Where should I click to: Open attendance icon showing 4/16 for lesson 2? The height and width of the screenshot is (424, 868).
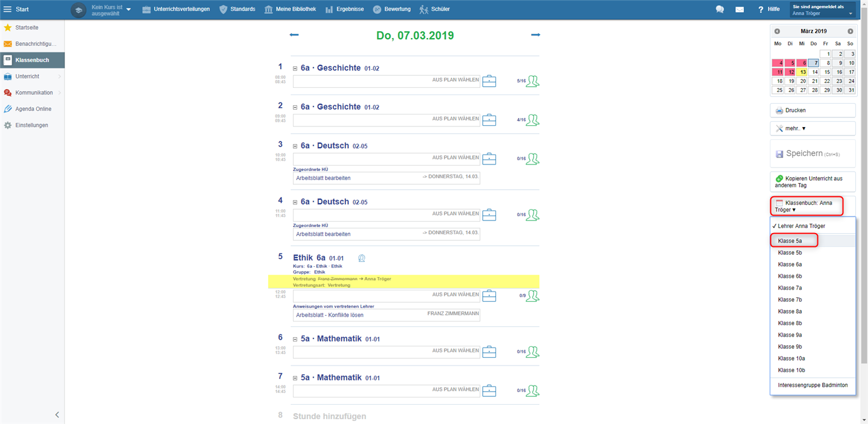click(532, 120)
